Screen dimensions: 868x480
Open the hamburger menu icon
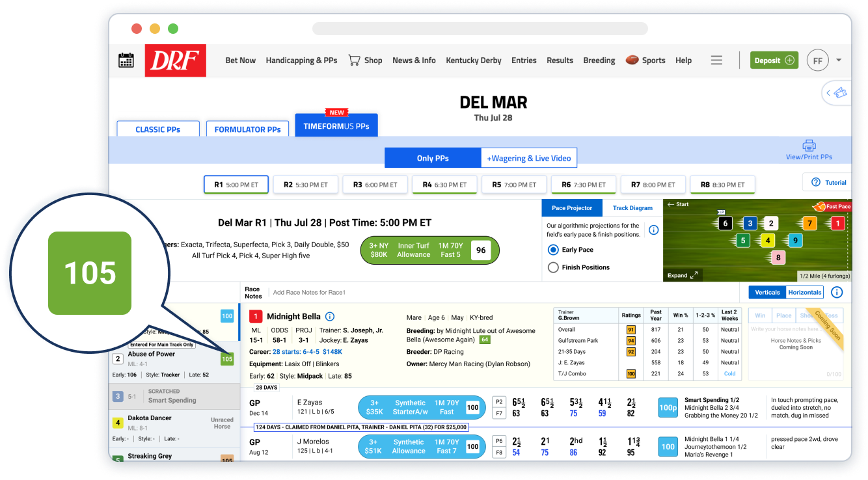point(716,60)
